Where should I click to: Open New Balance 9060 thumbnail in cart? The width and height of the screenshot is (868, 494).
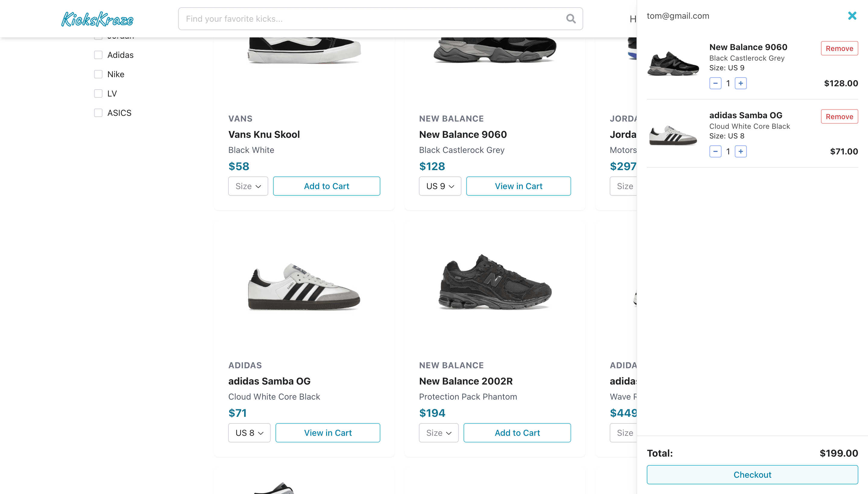[x=673, y=64]
